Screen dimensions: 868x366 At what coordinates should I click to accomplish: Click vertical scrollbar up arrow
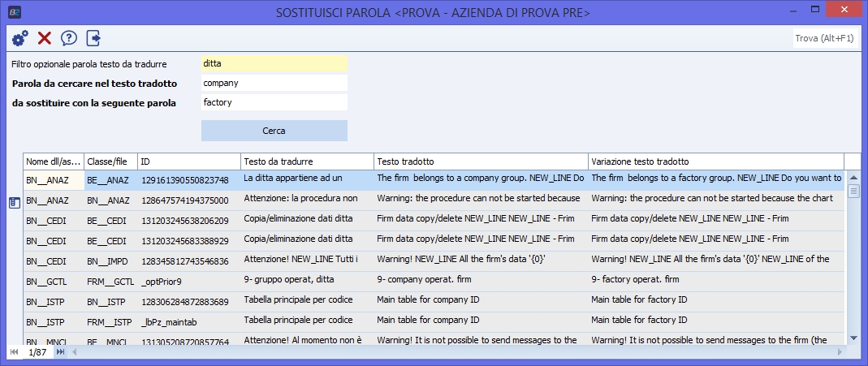855,177
